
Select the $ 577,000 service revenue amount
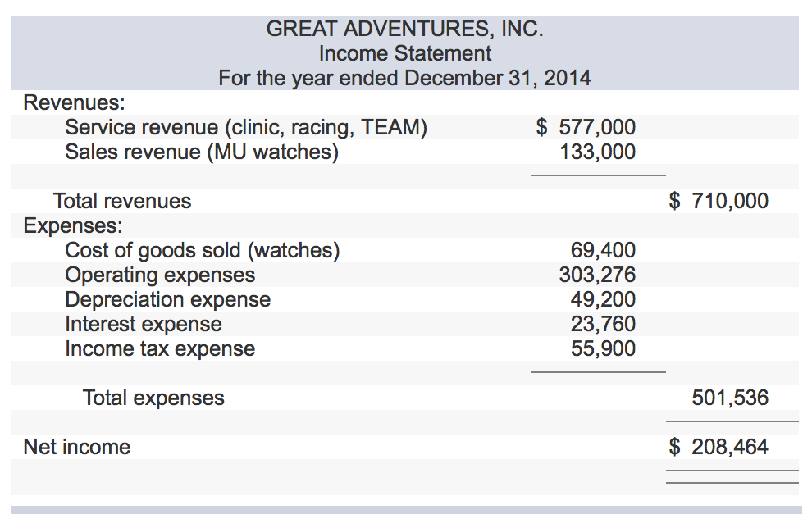[586, 127]
